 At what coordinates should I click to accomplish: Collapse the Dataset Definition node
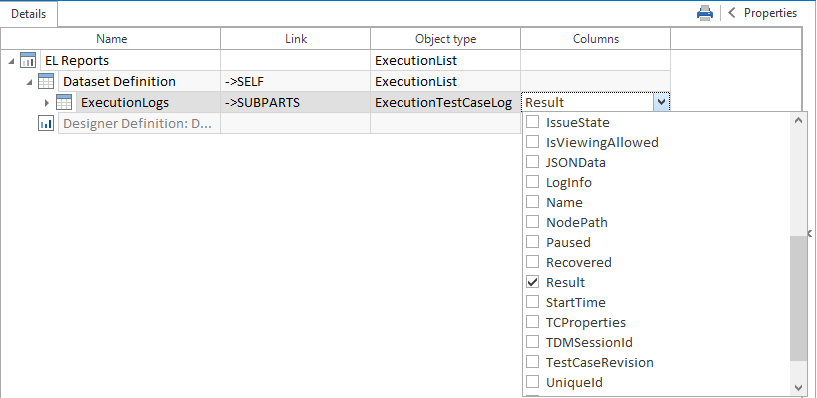point(29,82)
